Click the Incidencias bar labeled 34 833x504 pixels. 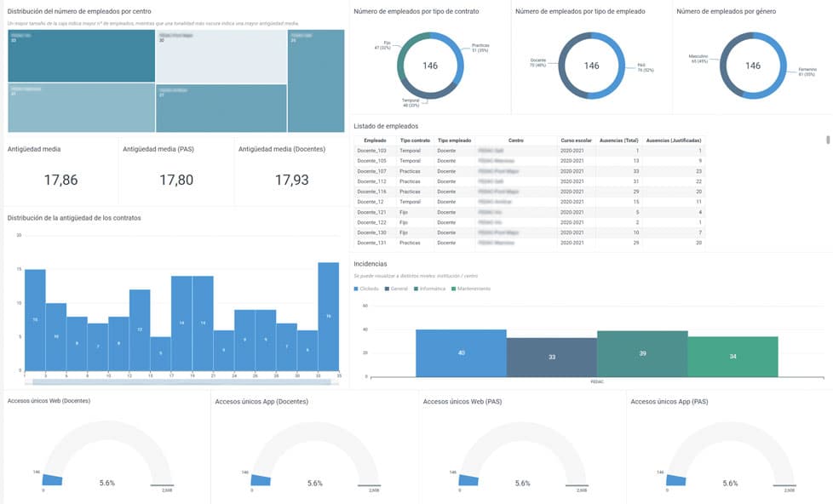tap(733, 357)
